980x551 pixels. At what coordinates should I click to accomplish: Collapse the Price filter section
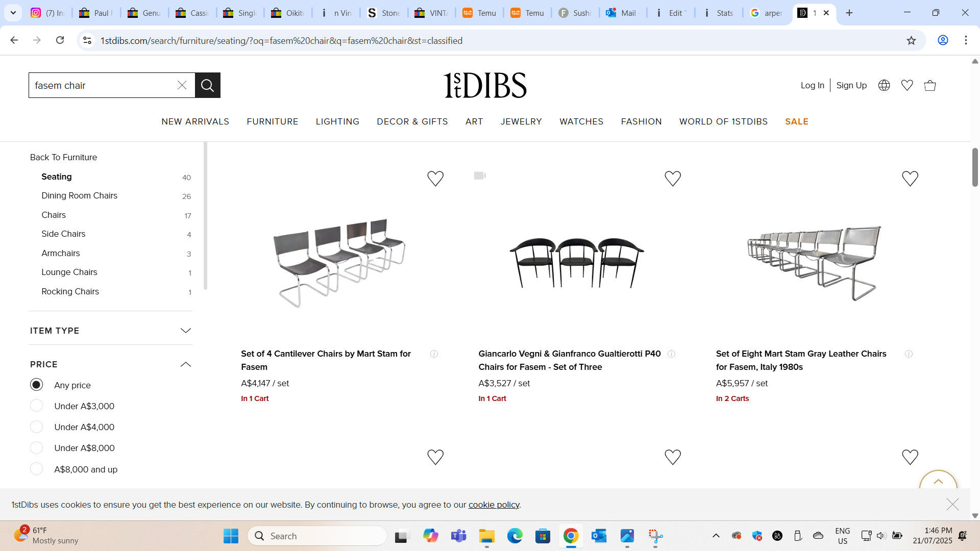186,364
